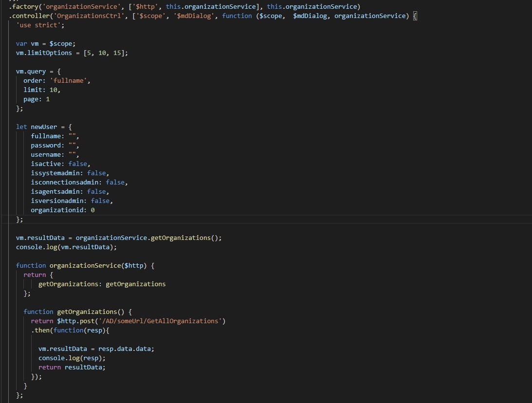Screen dimensions: 532x403
Task: Click the isversionadmin property line
Action: 72,201
